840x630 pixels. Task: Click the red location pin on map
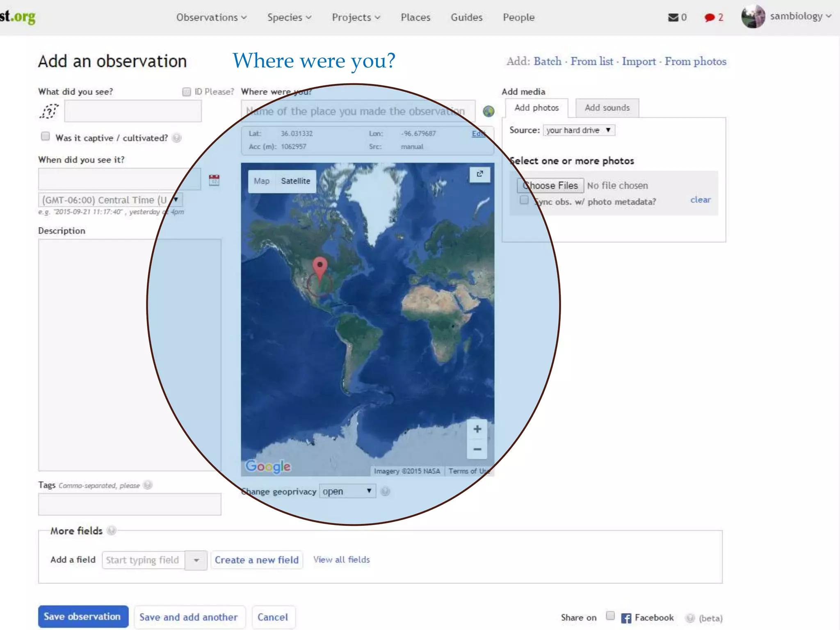click(320, 266)
